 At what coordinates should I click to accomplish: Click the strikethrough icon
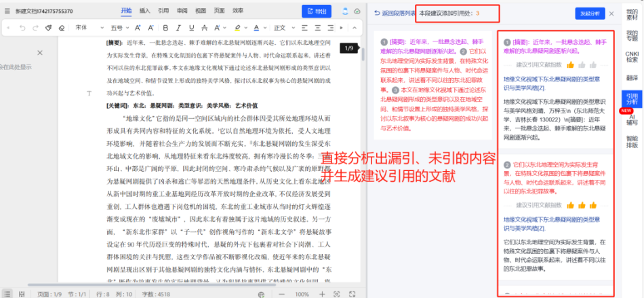(x=204, y=28)
